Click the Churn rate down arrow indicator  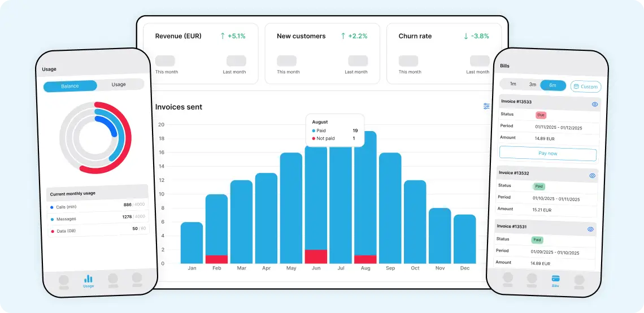[x=466, y=36]
